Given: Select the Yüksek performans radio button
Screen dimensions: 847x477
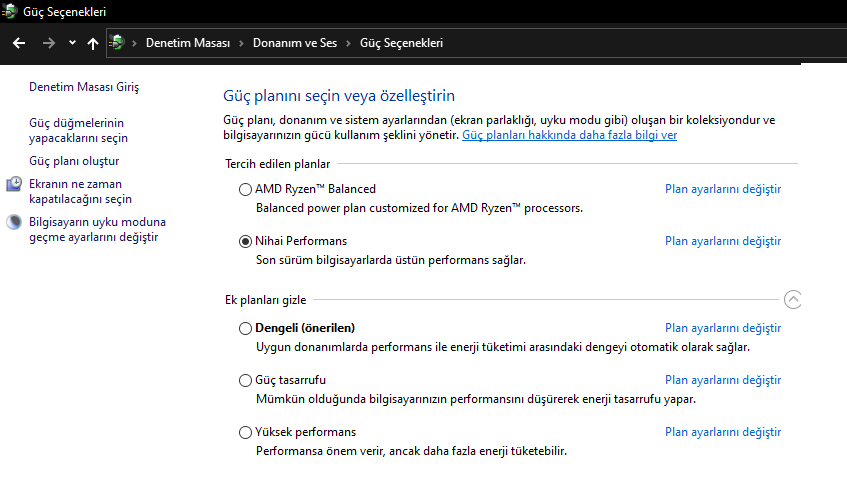Looking at the screenshot, I should [x=246, y=432].
